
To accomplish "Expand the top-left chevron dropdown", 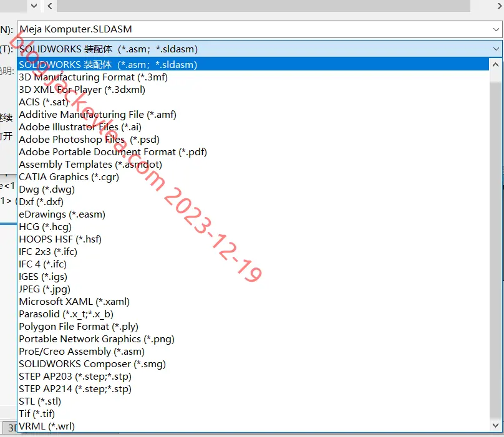I will coord(34,6).
